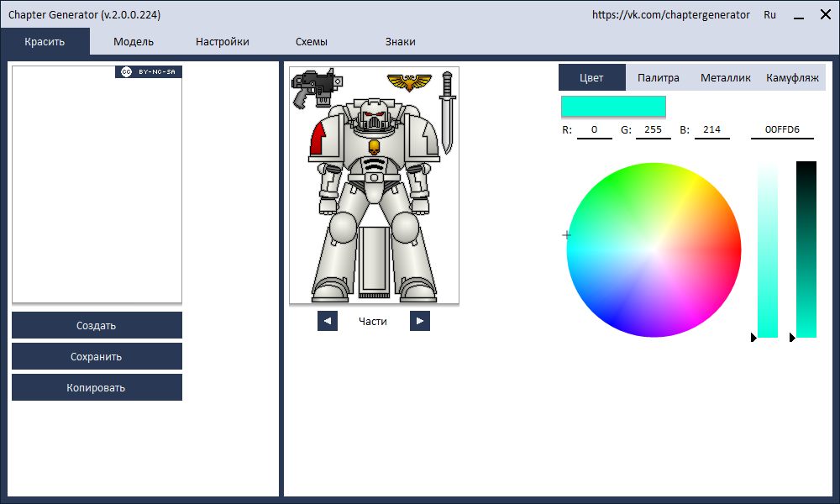Click the CC BY-NC-SA license badge
Viewport: 840px width, 504px height.
click(x=149, y=71)
